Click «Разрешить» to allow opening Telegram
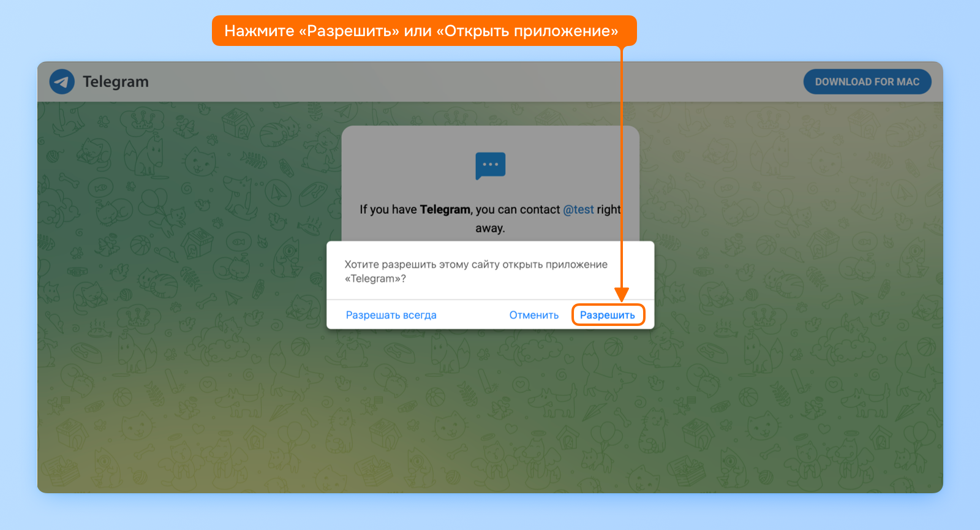The height and width of the screenshot is (530, 980). [x=608, y=315]
